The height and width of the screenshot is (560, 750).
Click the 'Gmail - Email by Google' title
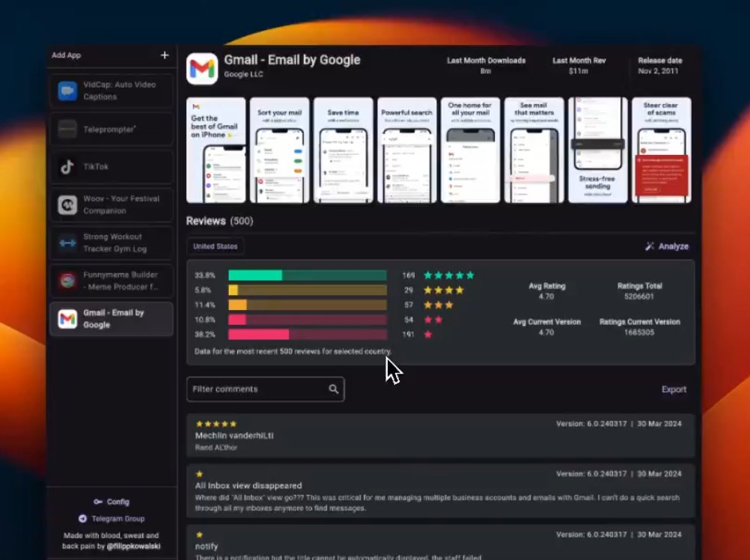pos(292,60)
